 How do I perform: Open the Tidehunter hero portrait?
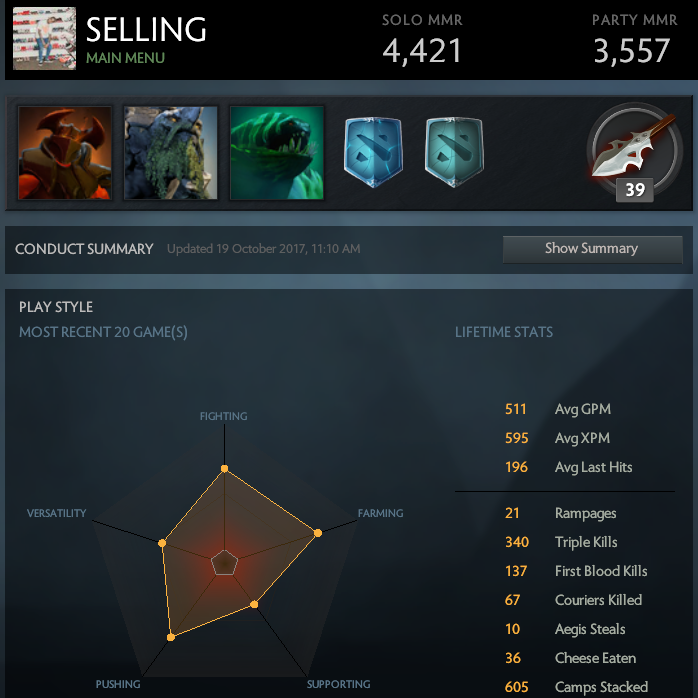pos(276,152)
